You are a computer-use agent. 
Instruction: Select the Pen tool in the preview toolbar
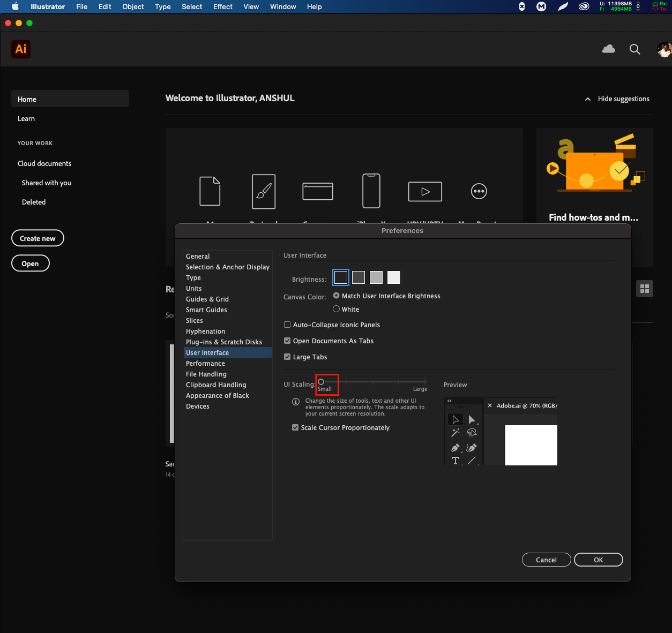coord(455,448)
